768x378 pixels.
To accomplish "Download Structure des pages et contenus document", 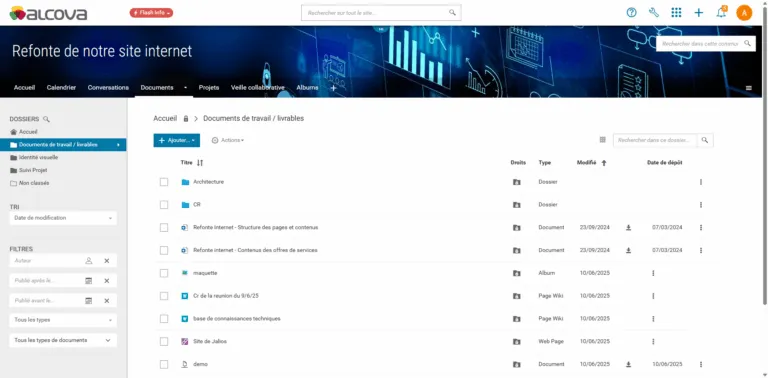I will click(x=628, y=228).
